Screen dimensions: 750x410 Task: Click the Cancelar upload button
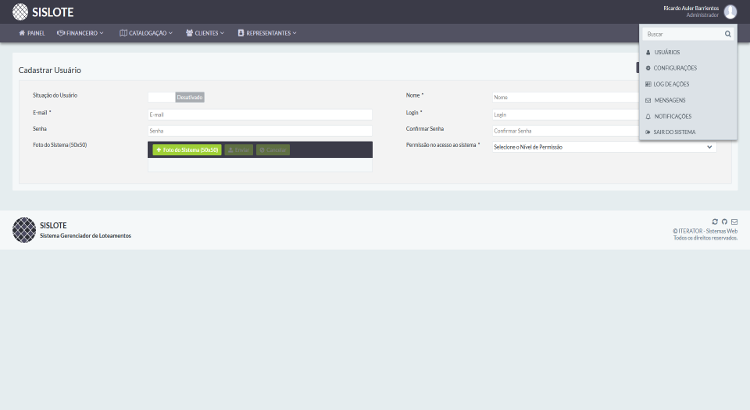point(273,150)
